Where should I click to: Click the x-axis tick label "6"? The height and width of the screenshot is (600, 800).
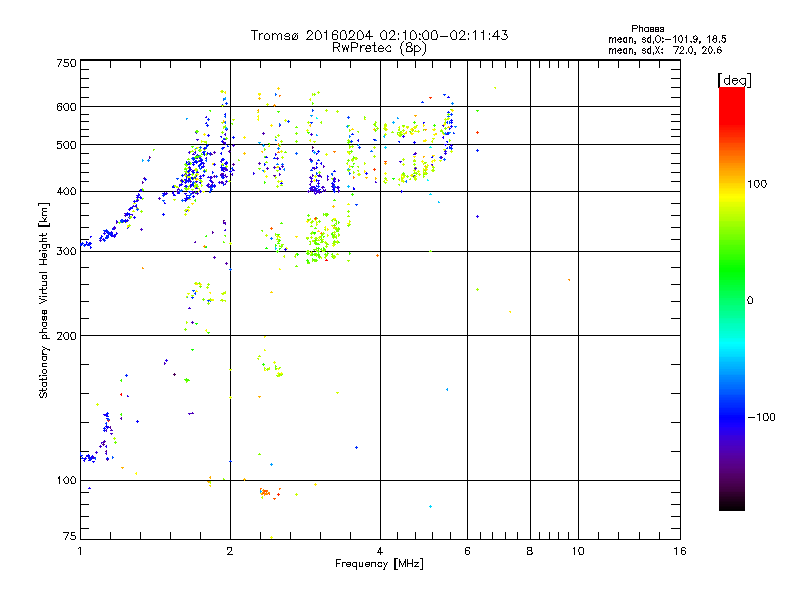click(467, 551)
